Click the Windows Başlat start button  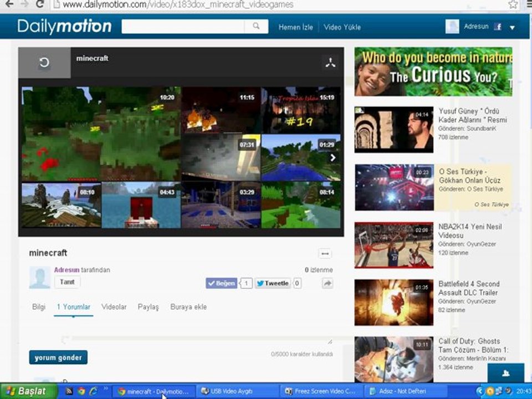29,391
